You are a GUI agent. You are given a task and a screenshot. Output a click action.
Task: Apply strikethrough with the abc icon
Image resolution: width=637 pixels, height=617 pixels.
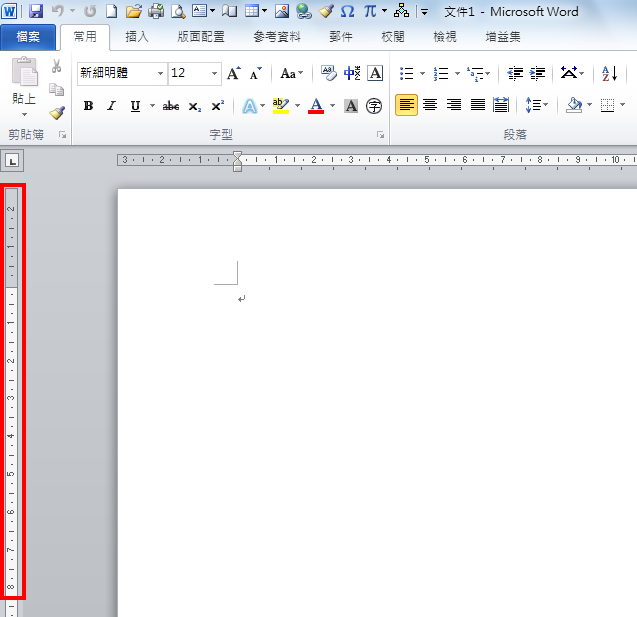point(171,106)
